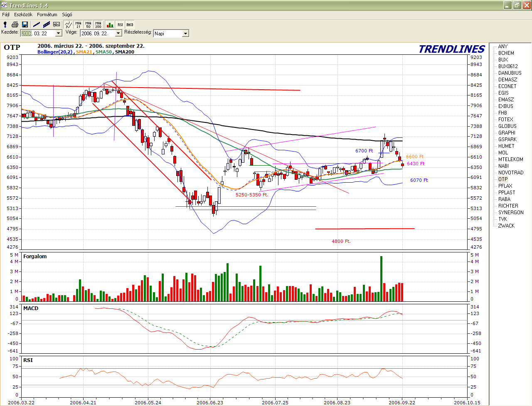Select BCHEM in the stock list
Image resolution: width=532 pixels, height=406 pixels.
506,53
